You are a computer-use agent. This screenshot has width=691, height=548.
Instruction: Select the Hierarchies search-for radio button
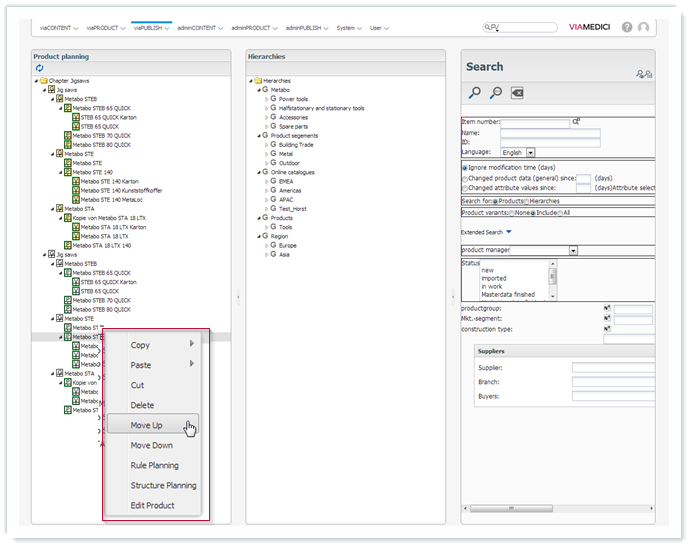click(527, 201)
